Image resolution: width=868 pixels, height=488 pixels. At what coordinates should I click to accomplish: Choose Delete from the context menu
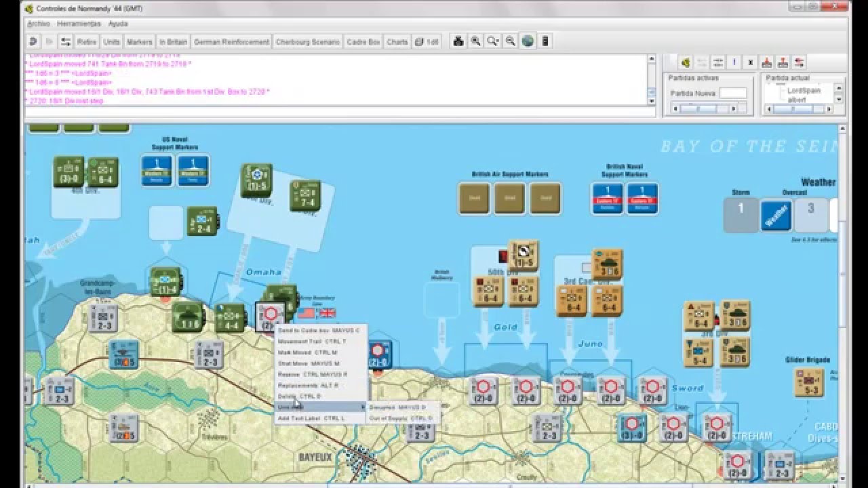pos(320,396)
